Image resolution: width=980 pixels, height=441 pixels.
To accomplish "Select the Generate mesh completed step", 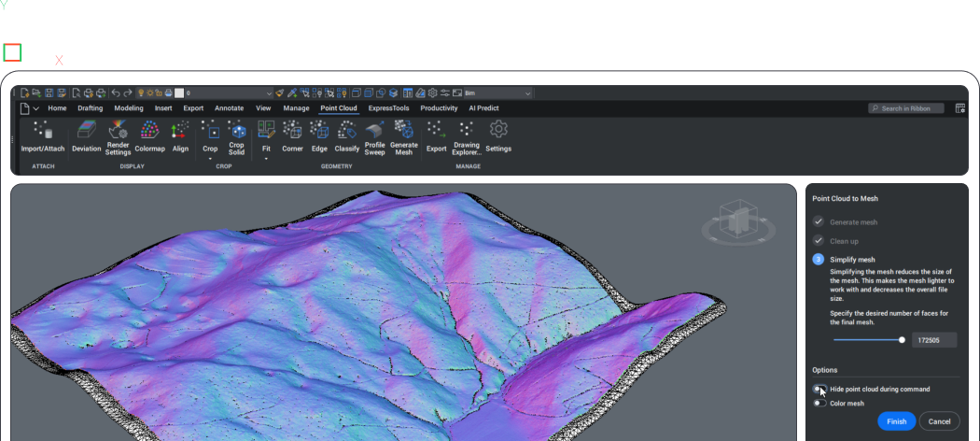I will (845, 222).
